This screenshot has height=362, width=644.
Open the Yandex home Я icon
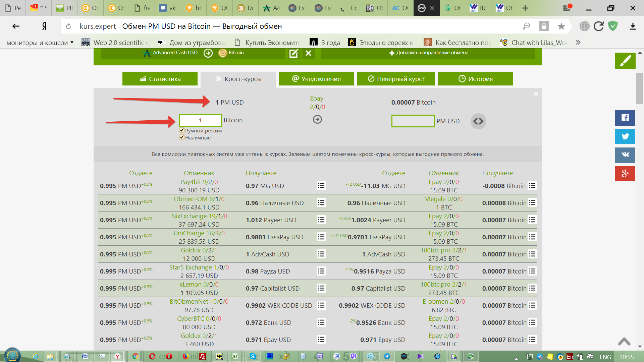[44, 26]
